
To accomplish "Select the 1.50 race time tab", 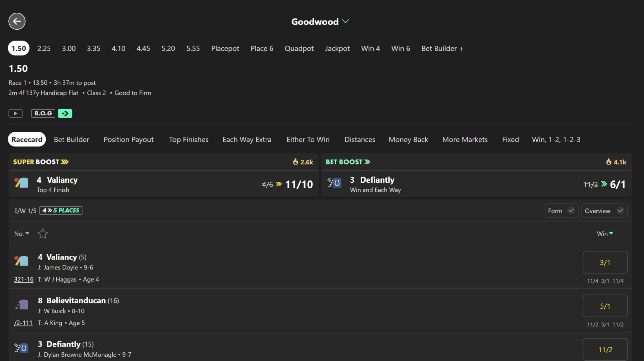I will pos(19,49).
